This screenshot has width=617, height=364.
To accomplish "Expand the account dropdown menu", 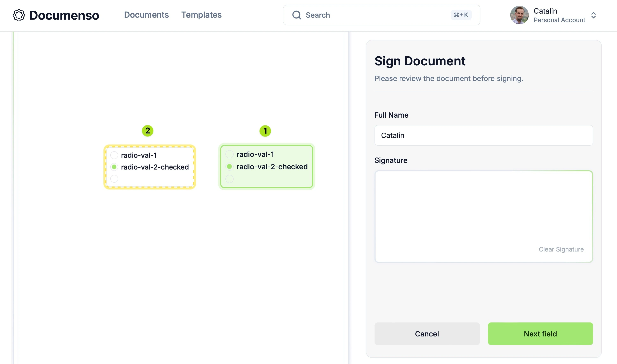I will pos(594,15).
